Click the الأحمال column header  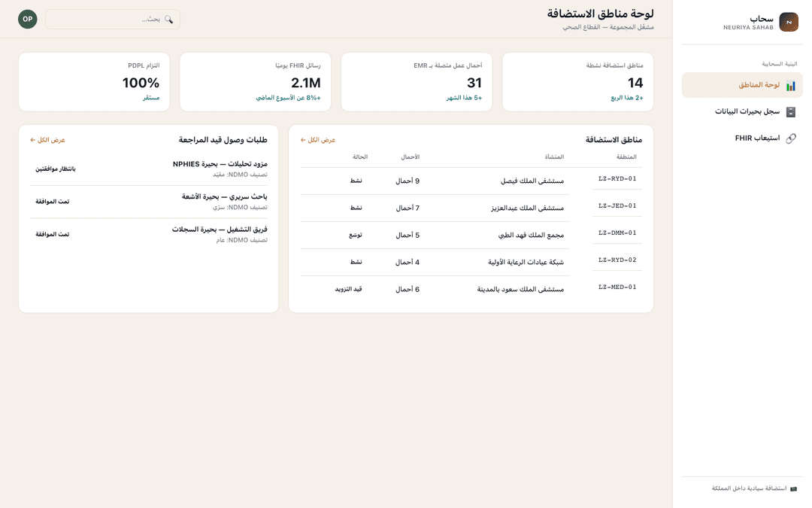411,157
